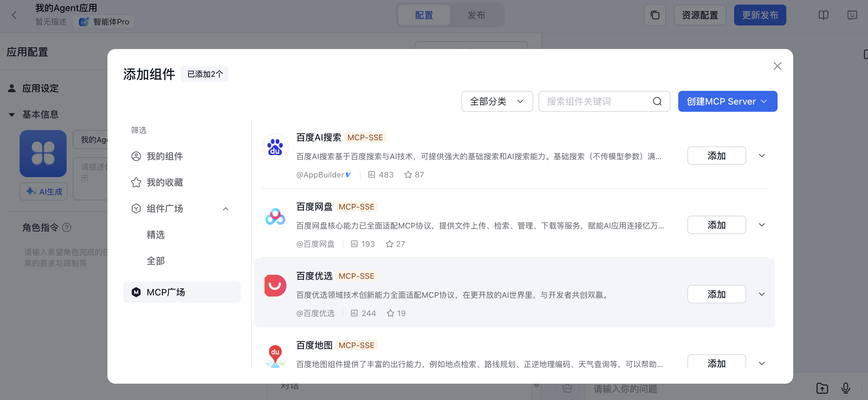Click the Baidu AI搜索 paw logo
The height and width of the screenshot is (400, 868).
[275, 147]
